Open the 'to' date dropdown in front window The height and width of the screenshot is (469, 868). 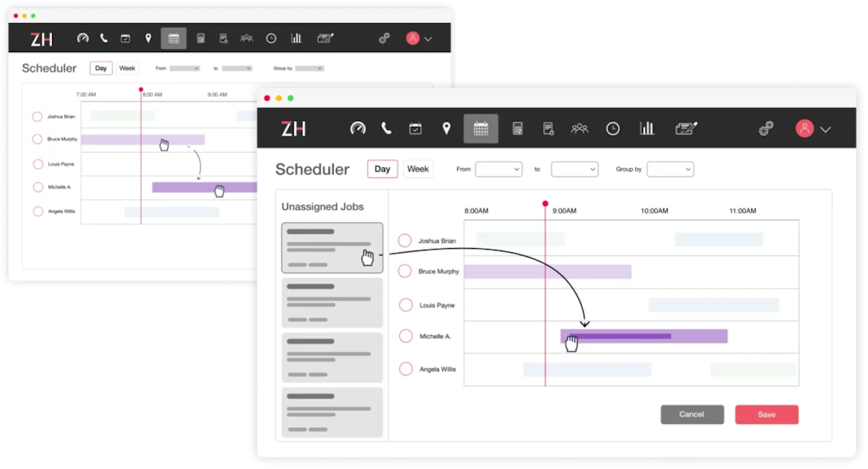click(x=574, y=169)
